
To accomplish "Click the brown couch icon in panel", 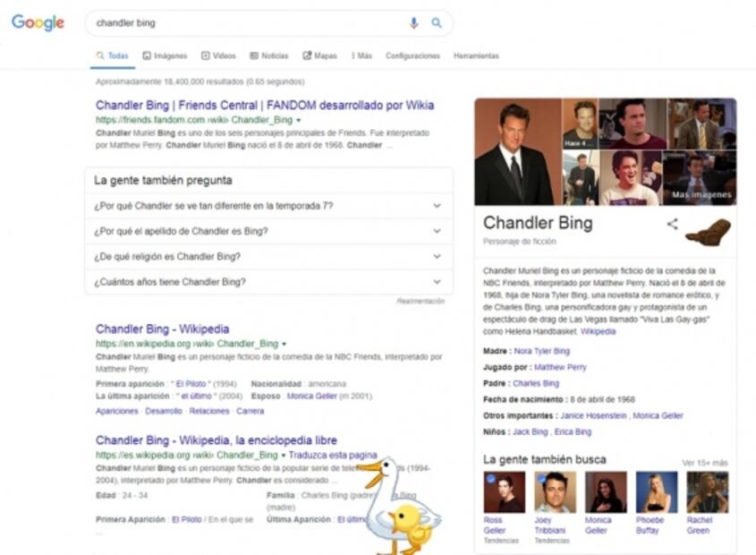I will click(708, 233).
